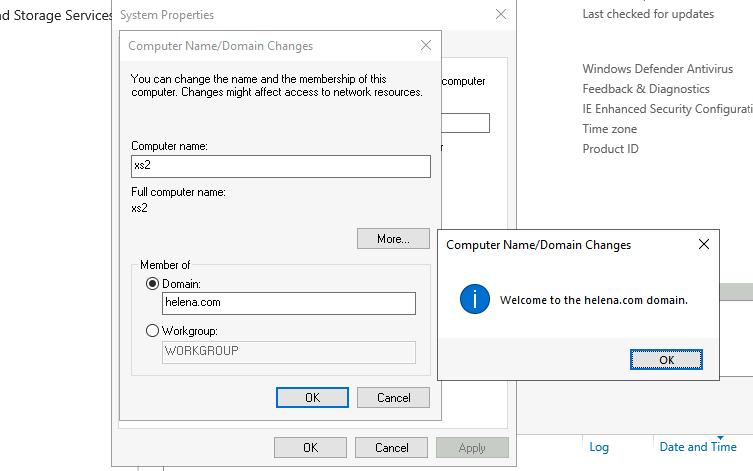Click the IE Enhanced Security Configuration entry
Image resolution: width=753 pixels, height=471 pixels.
click(x=666, y=109)
